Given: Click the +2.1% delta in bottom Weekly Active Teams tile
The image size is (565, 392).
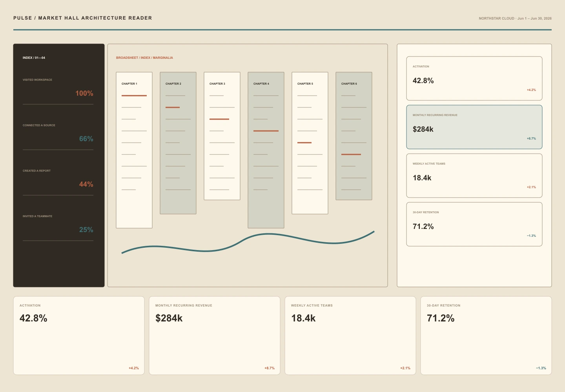Looking at the screenshot, I should pos(405,368).
